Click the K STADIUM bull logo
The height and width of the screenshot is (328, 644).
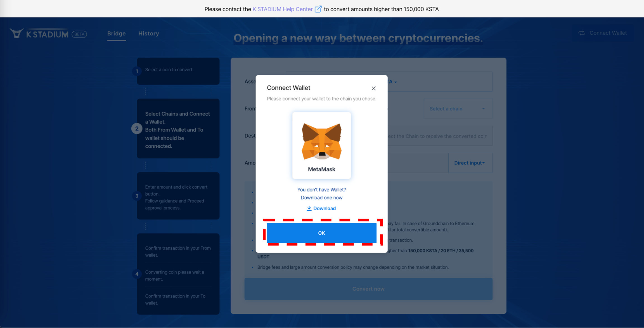pos(16,34)
